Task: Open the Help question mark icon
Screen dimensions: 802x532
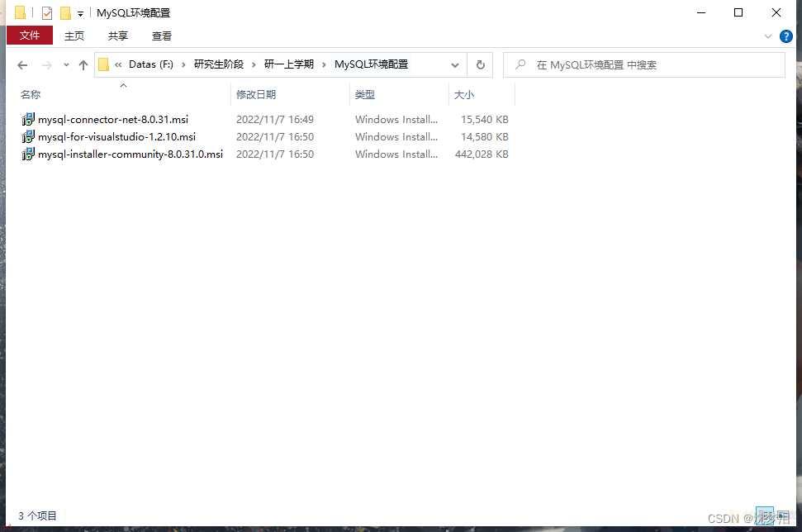Action: [x=785, y=36]
